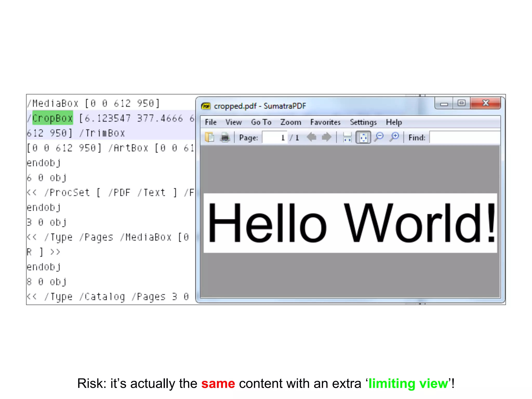Go to the next page with right arrow
Image resolution: width=532 pixels, height=399 pixels.
click(327, 137)
